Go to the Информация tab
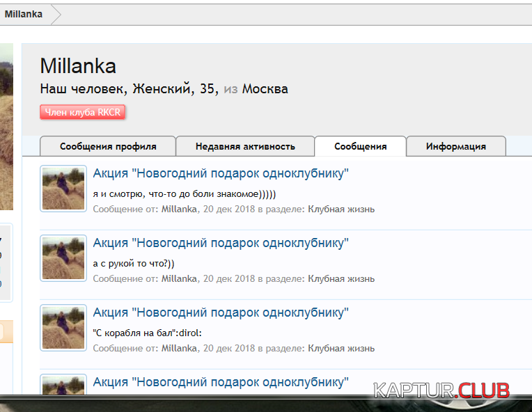Screen dimensions: 532x412 click(x=456, y=147)
